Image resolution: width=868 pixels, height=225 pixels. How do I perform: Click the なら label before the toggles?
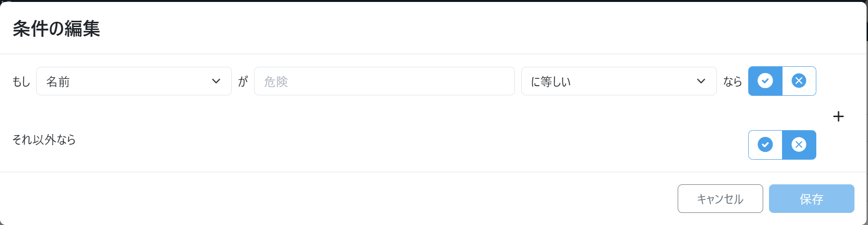click(732, 82)
